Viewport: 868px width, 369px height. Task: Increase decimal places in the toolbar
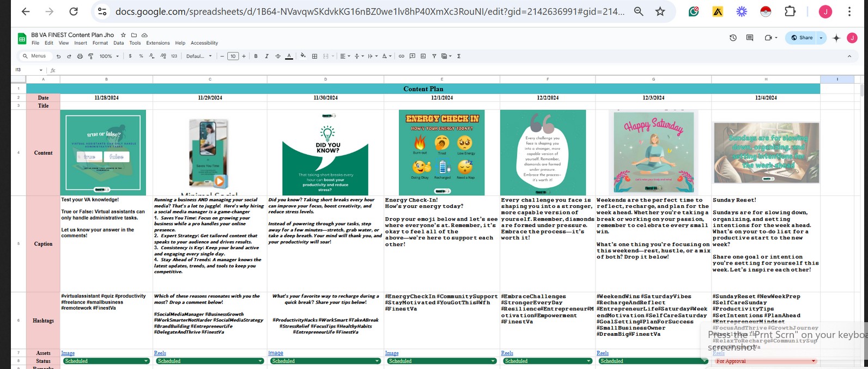(x=163, y=56)
